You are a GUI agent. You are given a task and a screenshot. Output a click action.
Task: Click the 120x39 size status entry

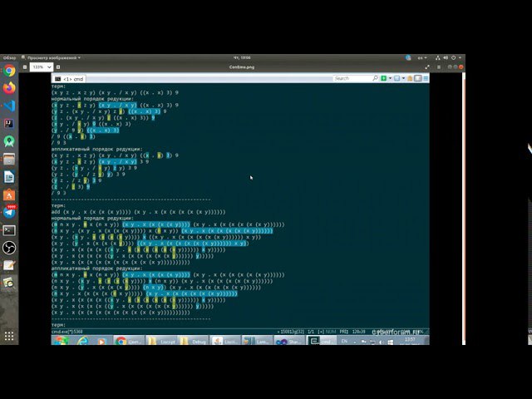(x=358, y=332)
